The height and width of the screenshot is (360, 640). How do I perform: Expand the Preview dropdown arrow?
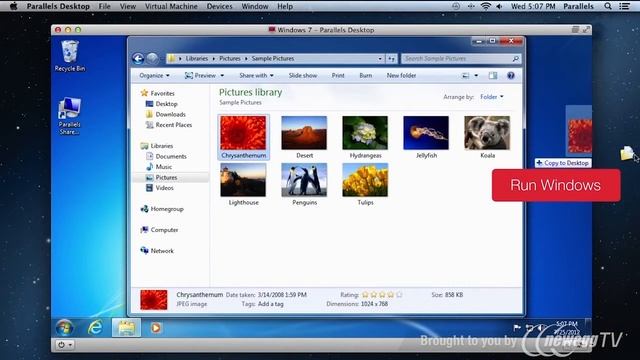coord(222,76)
